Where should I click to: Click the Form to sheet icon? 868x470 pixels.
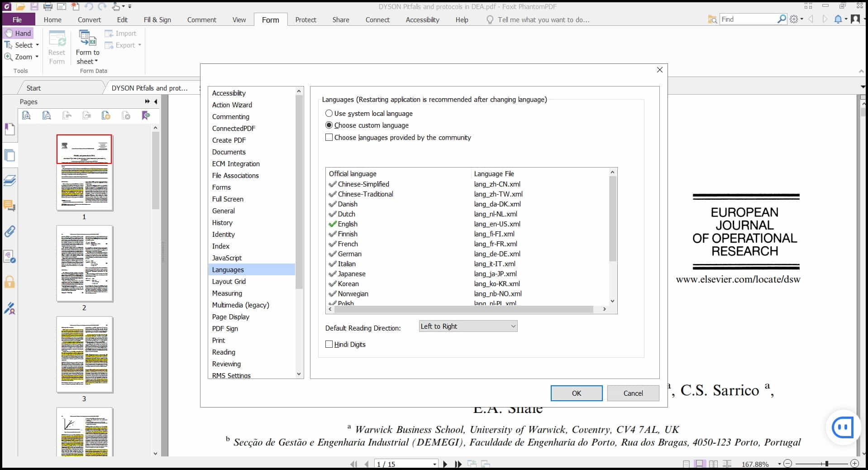(x=87, y=37)
